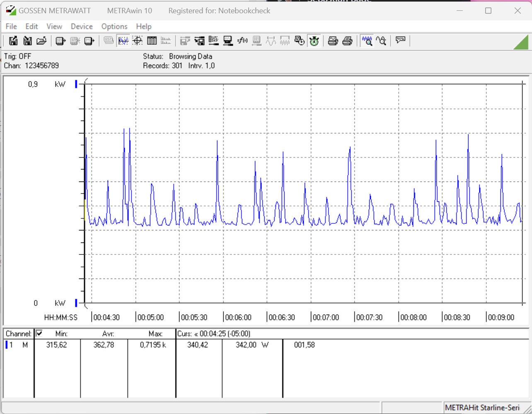532x414 pixels.
Task: Click the stopwatch timer toolbar icon
Action: click(314, 41)
